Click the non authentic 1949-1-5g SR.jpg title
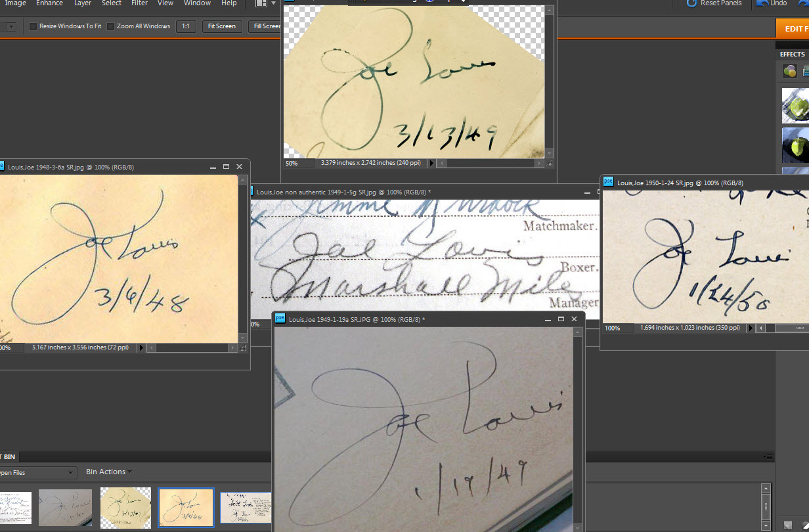809x532 pixels. pyautogui.click(x=343, y=192)
